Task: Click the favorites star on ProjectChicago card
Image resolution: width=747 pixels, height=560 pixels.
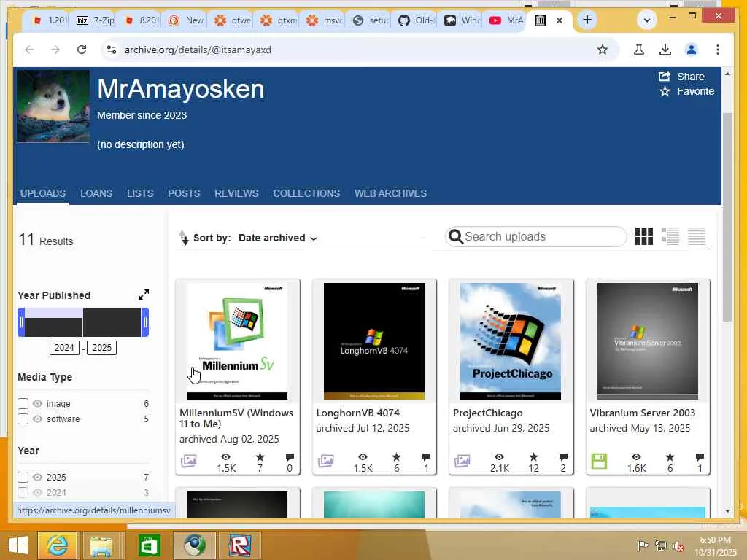Action: pyautogui.click(x=533, y=456)
